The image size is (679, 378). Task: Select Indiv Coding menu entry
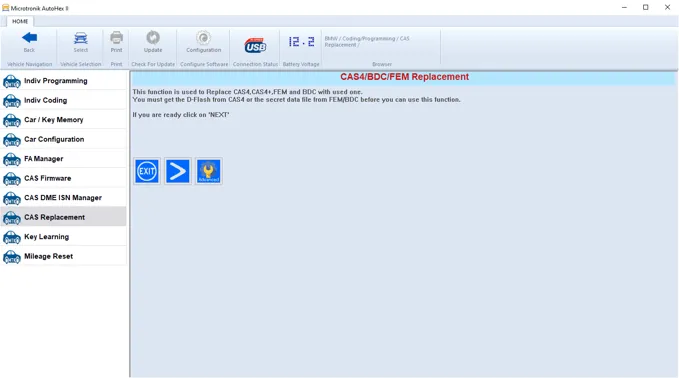[x=64, y=100]
